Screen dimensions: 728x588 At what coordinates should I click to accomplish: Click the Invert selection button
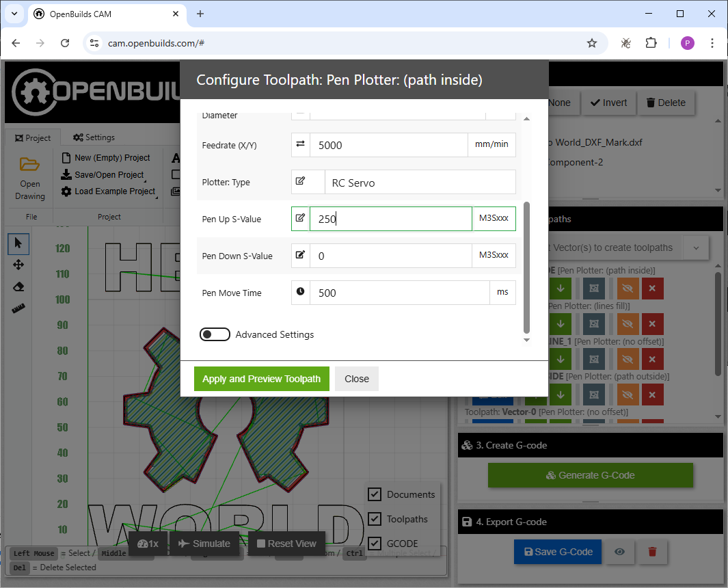coord(608,103)
